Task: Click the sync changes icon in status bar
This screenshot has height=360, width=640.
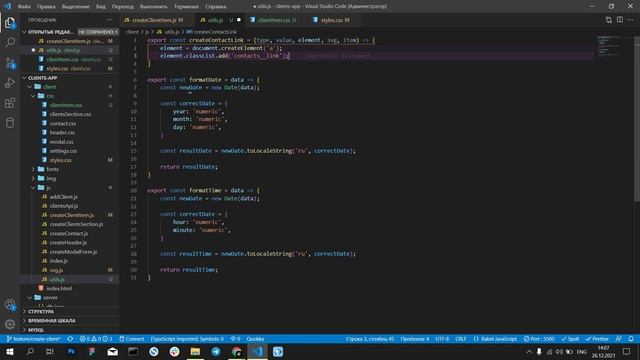Action: tap(70, 339)
